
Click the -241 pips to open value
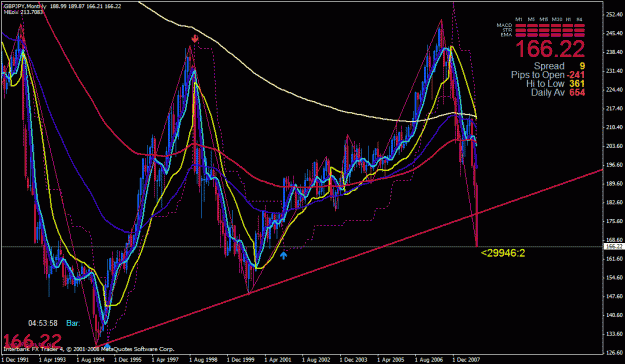[x=575, y=75]
